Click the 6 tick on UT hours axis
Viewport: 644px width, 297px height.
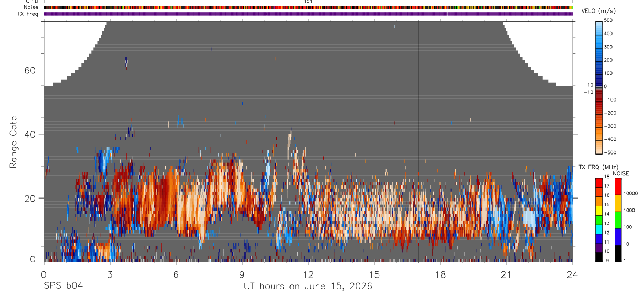pyautogui.click(x=176, y=274)
